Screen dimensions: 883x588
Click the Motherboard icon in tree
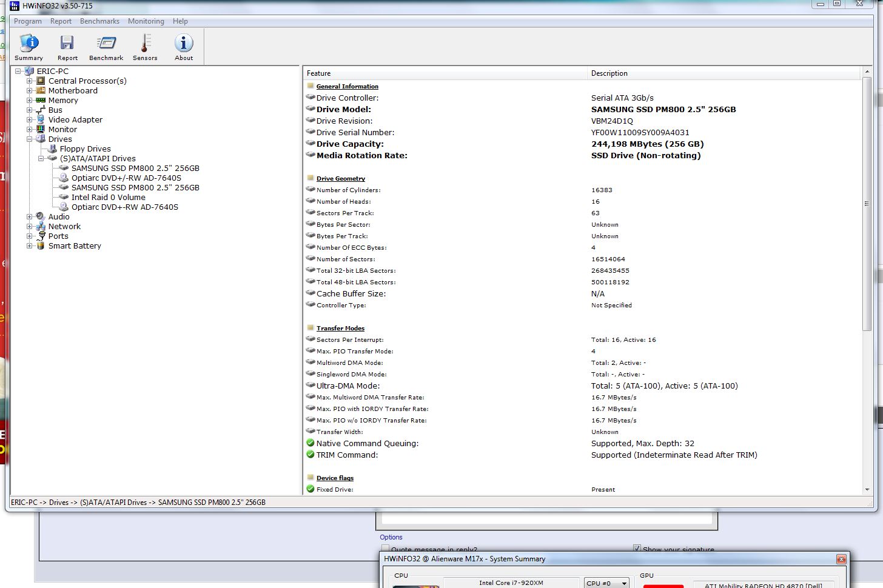click(41, 90)
